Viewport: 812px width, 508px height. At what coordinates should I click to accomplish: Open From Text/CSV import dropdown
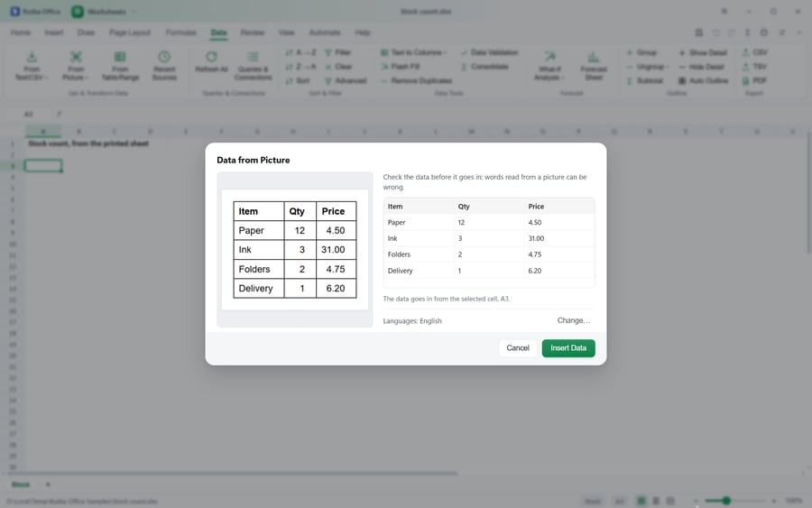coord(32,66)
